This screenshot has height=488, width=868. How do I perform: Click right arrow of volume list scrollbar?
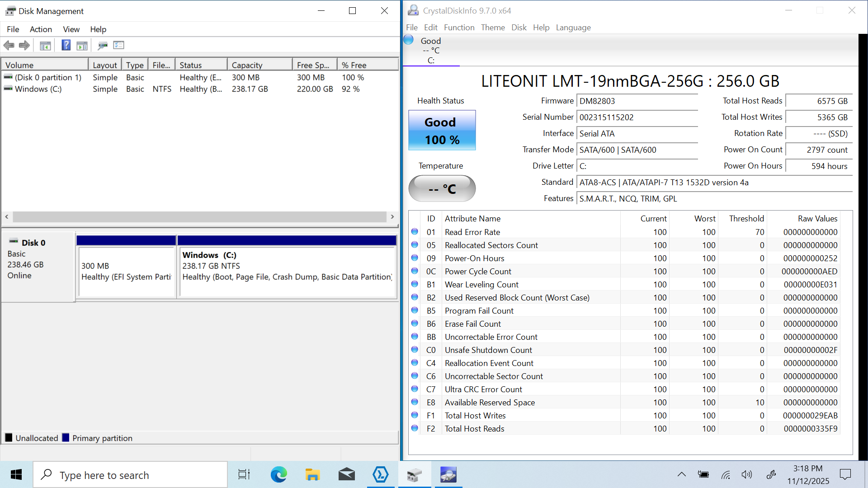click(x=392, y=217)
